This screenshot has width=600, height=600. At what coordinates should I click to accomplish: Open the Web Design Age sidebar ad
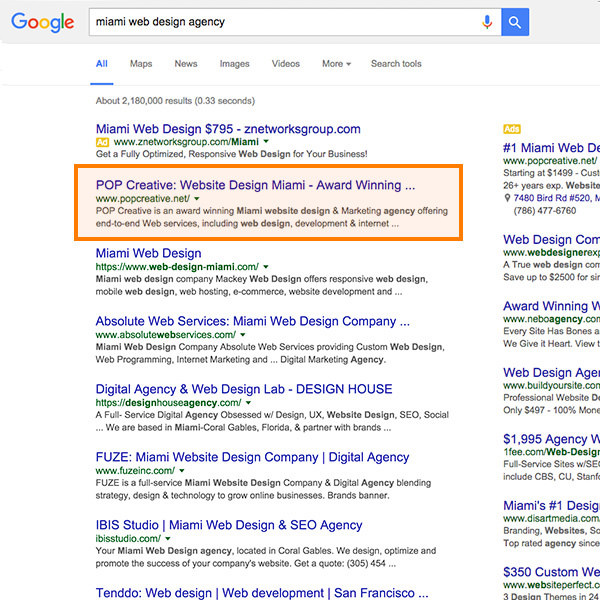[x=551, y=373]
